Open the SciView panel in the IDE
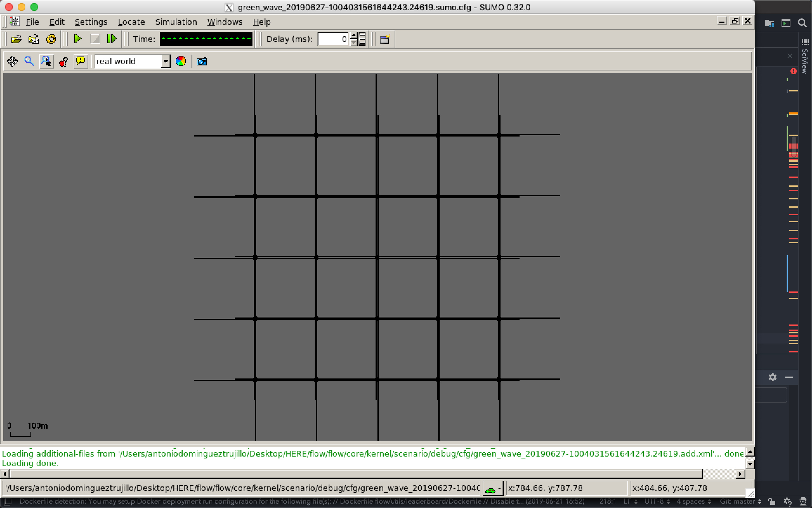This screenshot has width=812, height=508. (x=805, y=57)
